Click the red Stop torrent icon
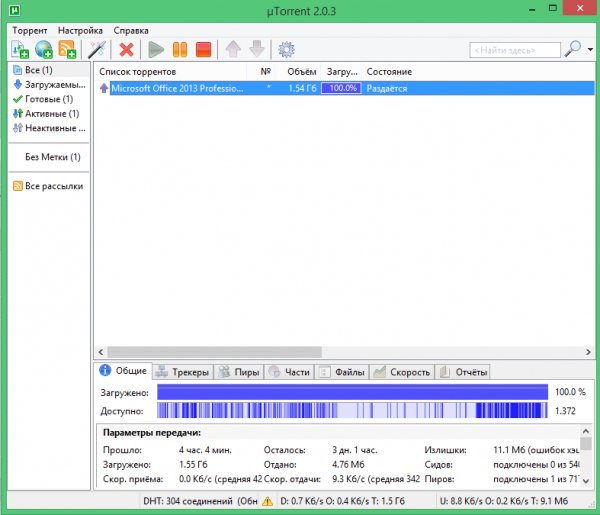 click(203, 50)
